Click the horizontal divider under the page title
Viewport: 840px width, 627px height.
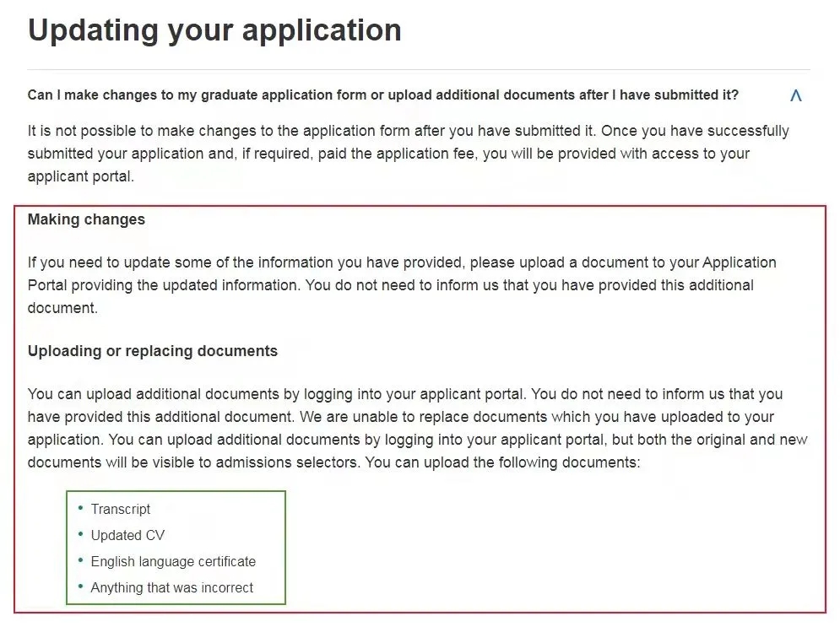tap(419, 69)
